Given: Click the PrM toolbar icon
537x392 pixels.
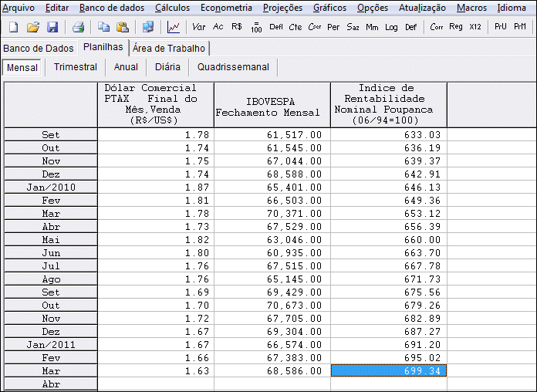Looking at the screenshot, I should [520, 26].
